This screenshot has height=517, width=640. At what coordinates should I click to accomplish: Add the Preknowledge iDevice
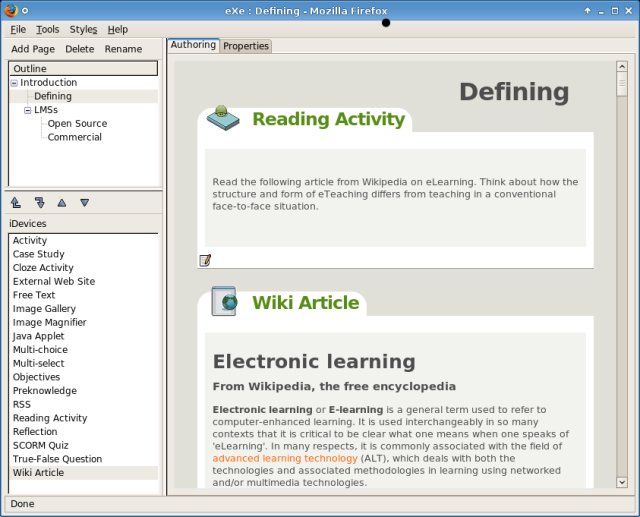coord(83,391)
